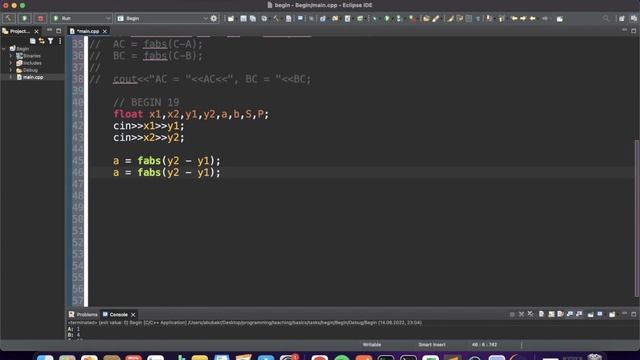Viewport: 640px width, 360px height.
Task: Expand the main.cpp tree node
Action: tap(11, 77)
